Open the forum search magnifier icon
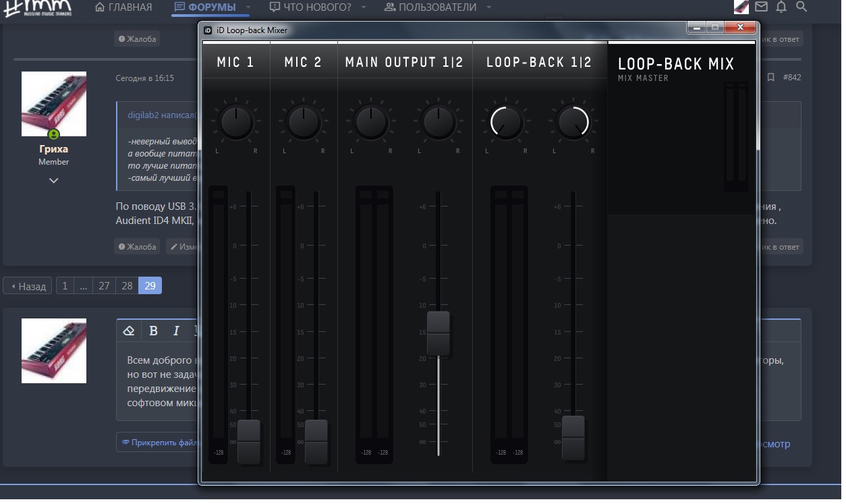The image size is (846, 504). tap(801, 7)
